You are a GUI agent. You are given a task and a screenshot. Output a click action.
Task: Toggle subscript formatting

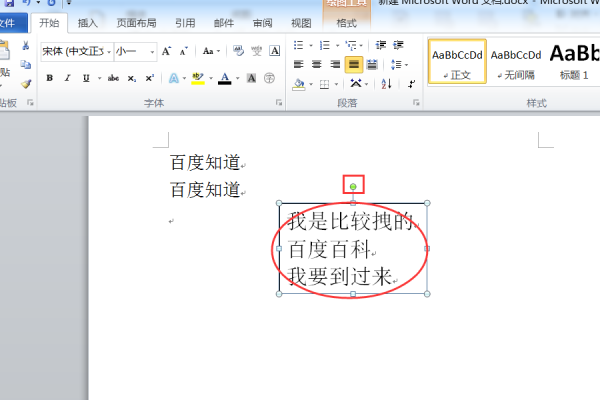[x=132, y=78]
